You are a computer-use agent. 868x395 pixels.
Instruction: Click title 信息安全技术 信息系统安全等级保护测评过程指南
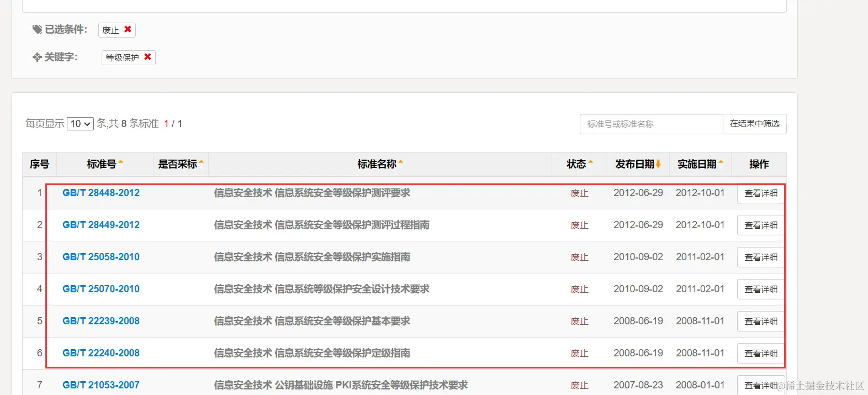click(322, 225)
